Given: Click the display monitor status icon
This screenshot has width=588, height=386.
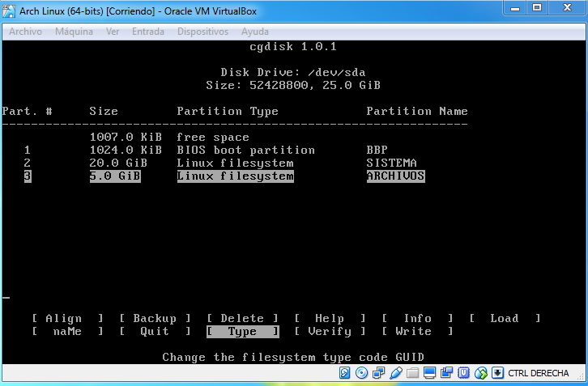Looking at the screenshot, I should tap(430, 373).
